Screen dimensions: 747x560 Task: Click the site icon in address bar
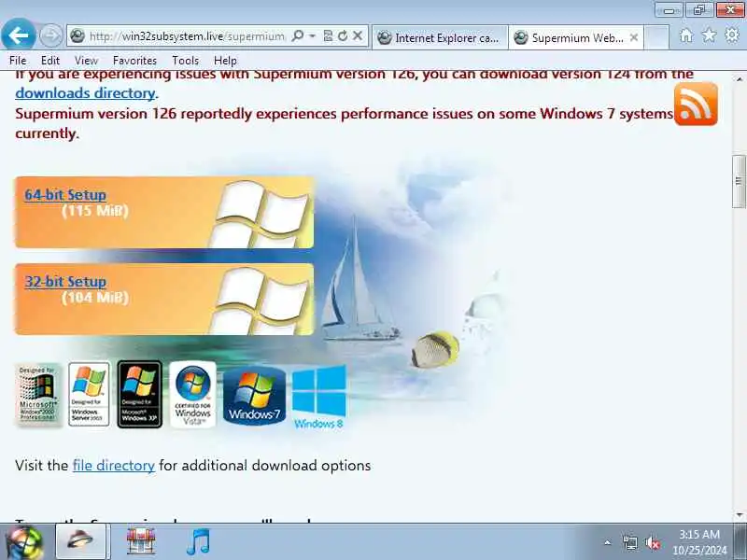click(x=78, y=36)
